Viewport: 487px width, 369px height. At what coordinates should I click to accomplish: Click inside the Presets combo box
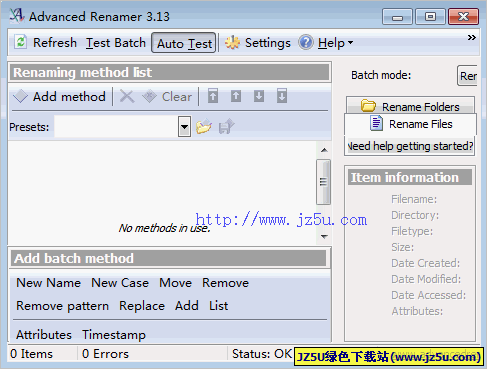[x=116, y=127]
